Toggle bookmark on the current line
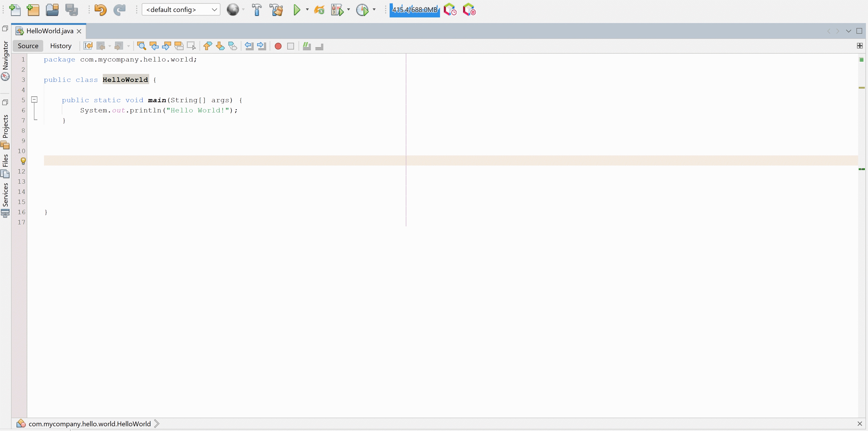868x431 pixels. tap(233, 46)
